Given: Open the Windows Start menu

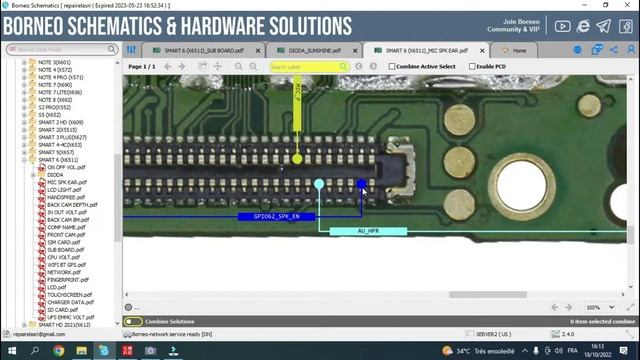Looking at the screenshot, I should 12,351.
